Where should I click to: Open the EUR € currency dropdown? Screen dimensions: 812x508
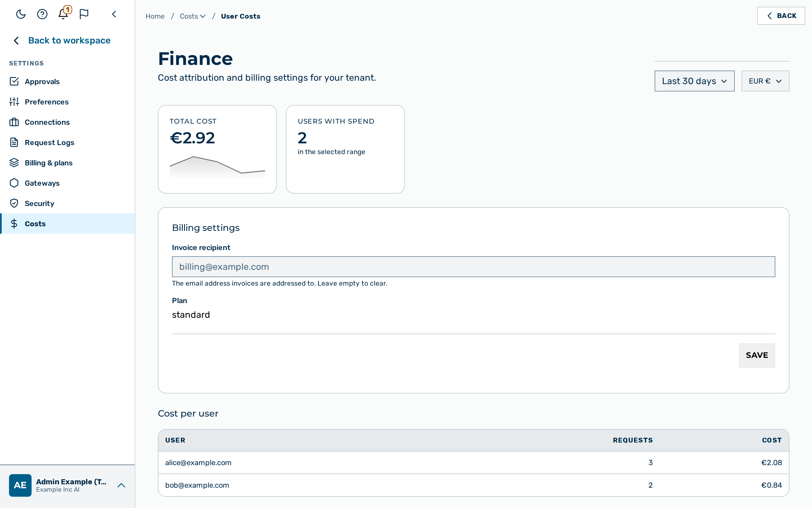point(765,81)
